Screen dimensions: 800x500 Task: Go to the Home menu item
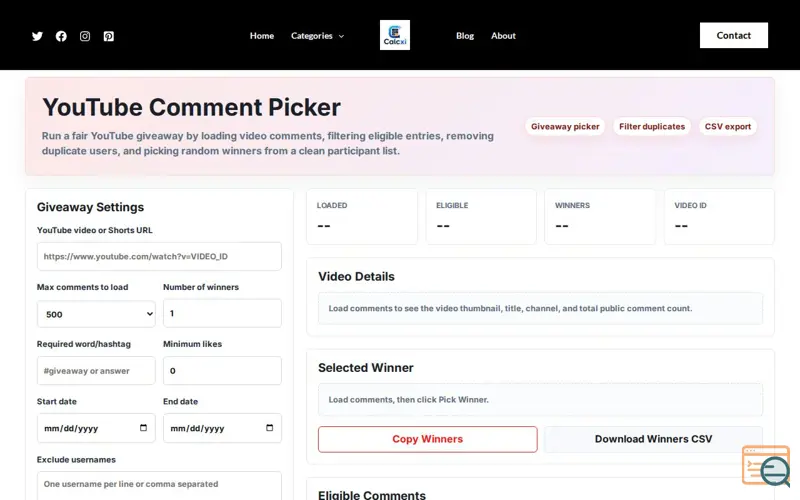262,36
